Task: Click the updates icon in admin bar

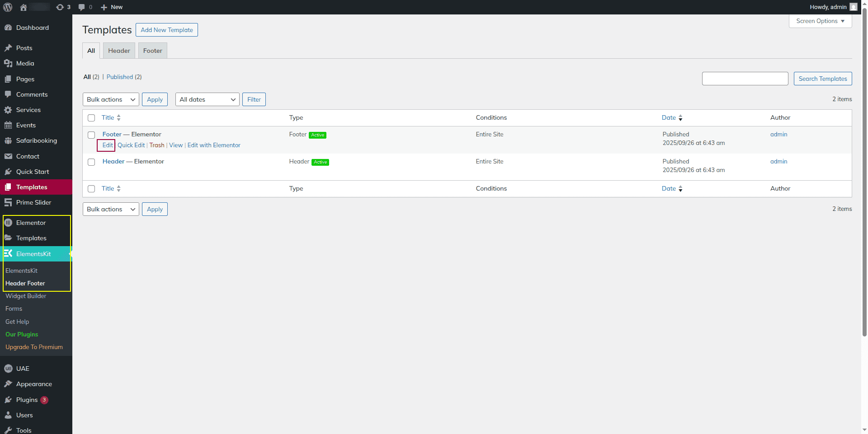Action: coord(60,7)
